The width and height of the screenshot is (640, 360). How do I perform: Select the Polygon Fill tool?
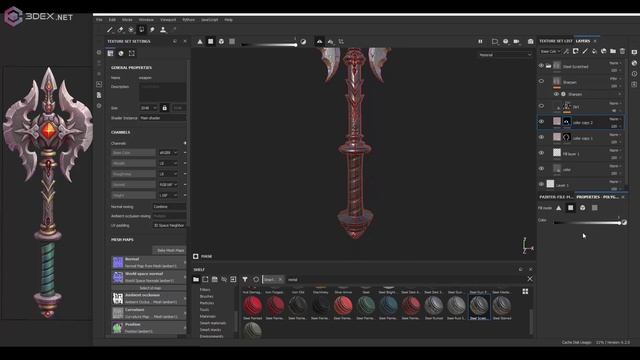(141, 30)
